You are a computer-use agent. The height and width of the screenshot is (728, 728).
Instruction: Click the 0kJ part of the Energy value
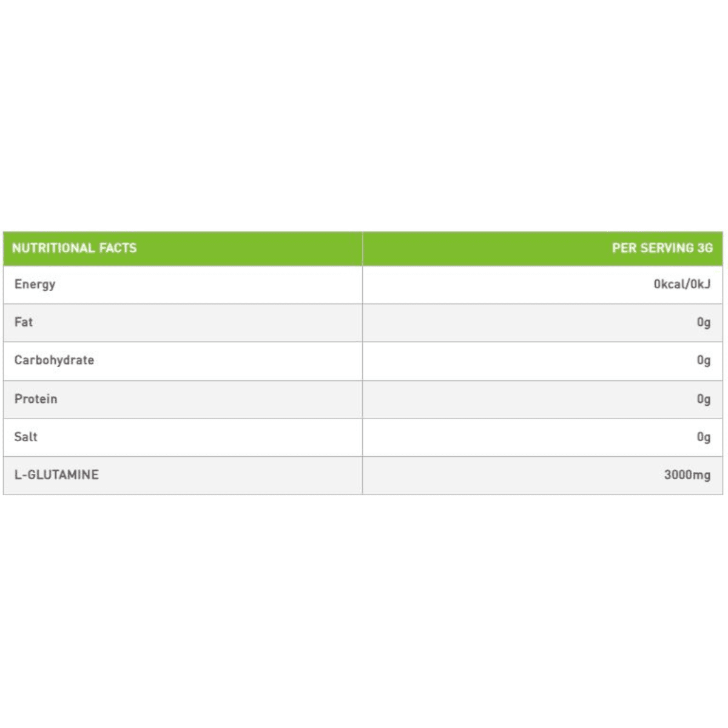click(699, 285)
